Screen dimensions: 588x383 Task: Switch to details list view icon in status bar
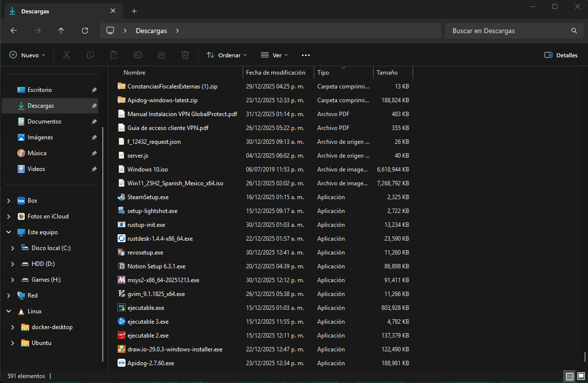pos(569,376)
